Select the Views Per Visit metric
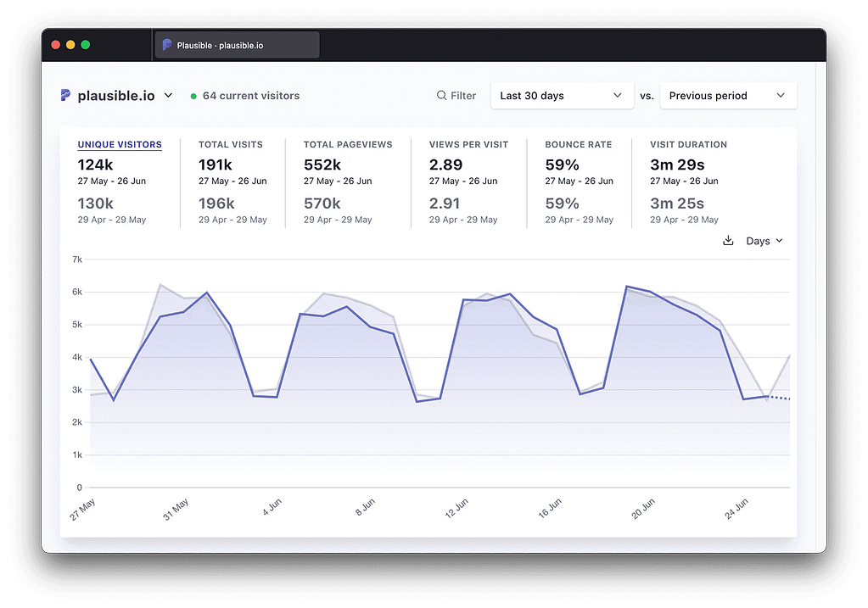 tap(468, 145)
